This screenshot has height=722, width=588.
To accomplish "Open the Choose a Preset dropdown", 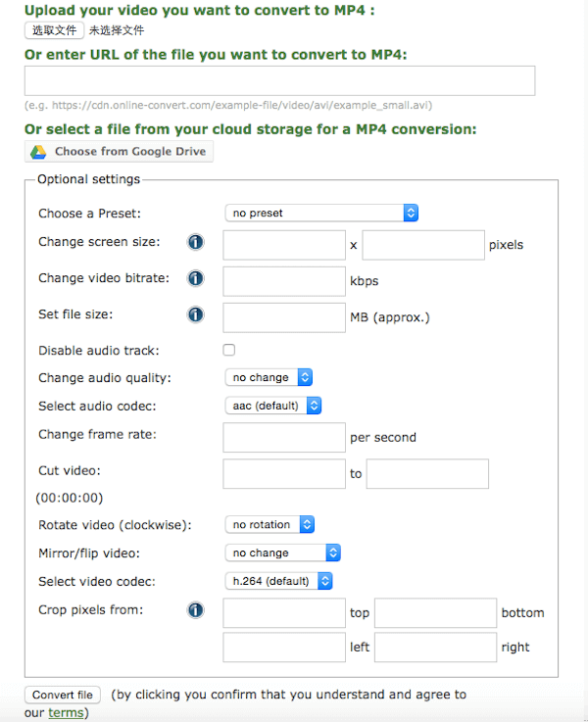I will point(321,213).
